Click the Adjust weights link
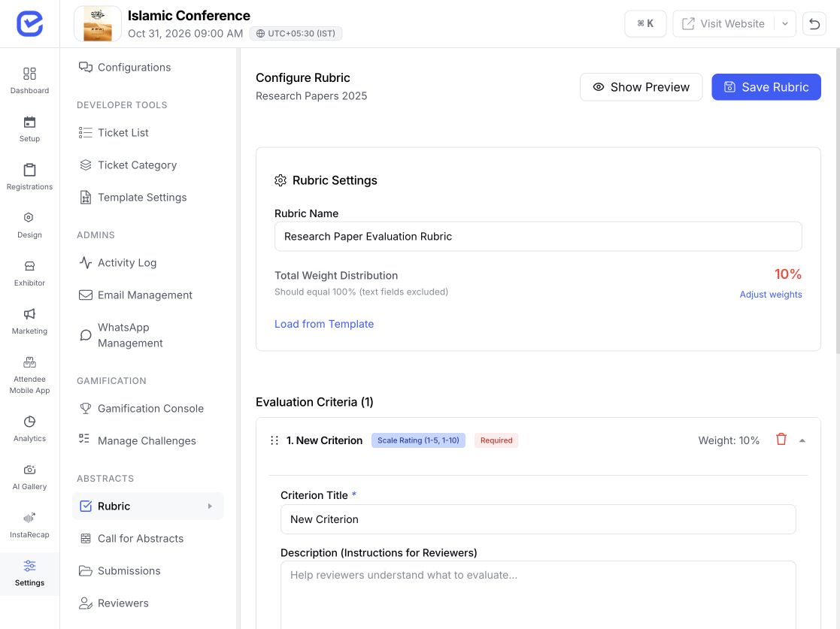This screenshot has height=629, width=840. [770, 295]
